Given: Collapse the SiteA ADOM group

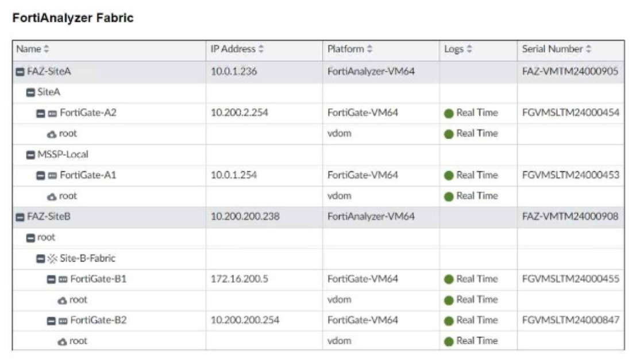Looking at the screenshot, I should click(x=30, y=93).
